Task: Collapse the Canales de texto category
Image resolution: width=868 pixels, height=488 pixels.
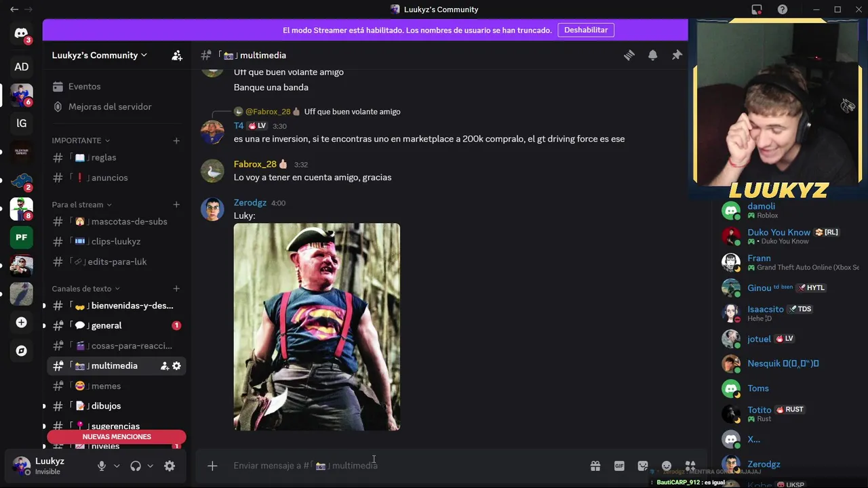Action: (86, 289)
